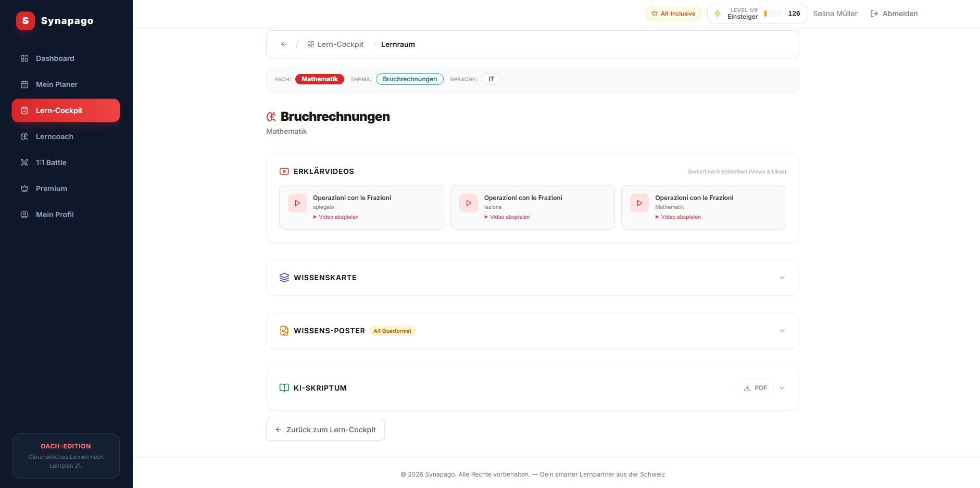Click the crown icon beside Premium
Image resolution: width=980 pixels, height=488 pixels.
point(24,189)
